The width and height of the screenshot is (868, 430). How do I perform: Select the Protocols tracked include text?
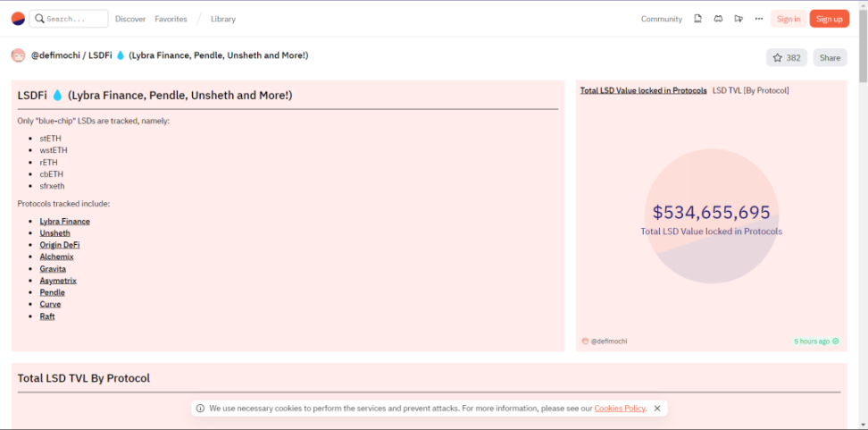[63, 203]
